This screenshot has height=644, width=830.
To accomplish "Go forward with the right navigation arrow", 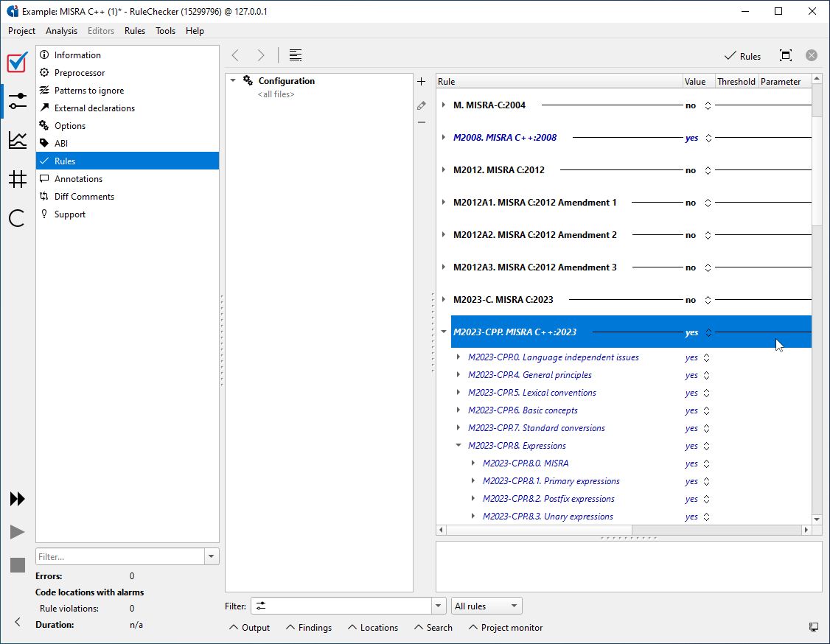I will coord(260,55).
